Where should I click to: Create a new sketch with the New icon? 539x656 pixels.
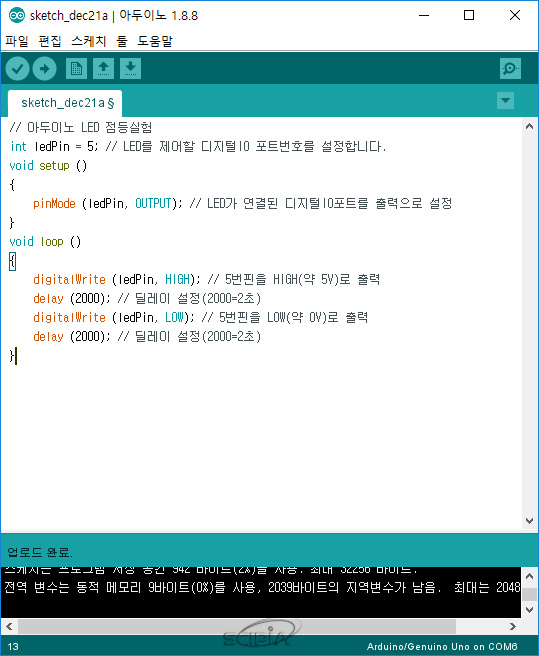pos(76,69)
